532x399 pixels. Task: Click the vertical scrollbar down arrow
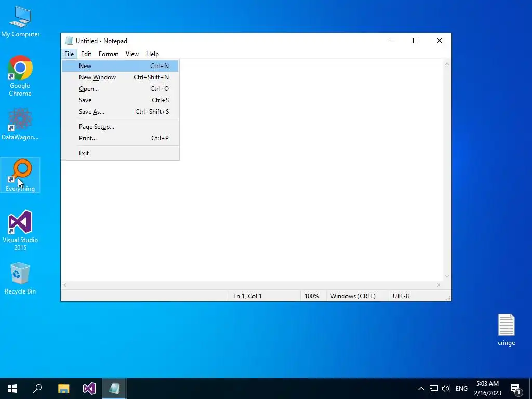447,276
